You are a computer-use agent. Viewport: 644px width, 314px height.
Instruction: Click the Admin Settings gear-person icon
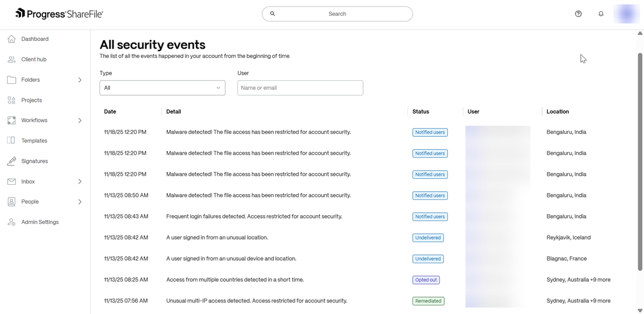[x=12, y=222]
